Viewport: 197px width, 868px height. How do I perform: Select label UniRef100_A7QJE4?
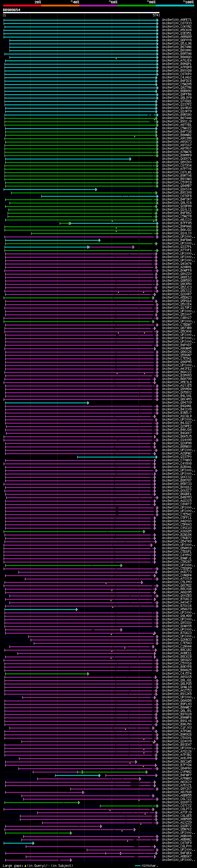click(x=176, y=60)
